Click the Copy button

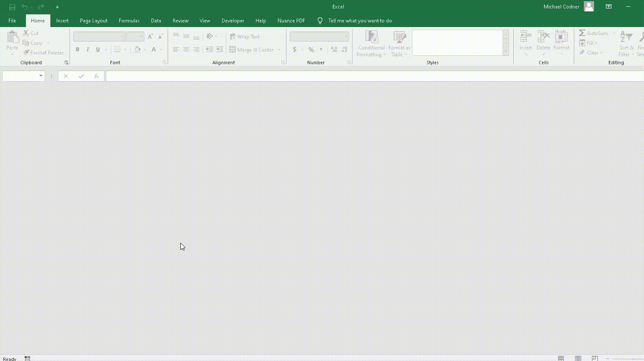[x=33, y=43]
